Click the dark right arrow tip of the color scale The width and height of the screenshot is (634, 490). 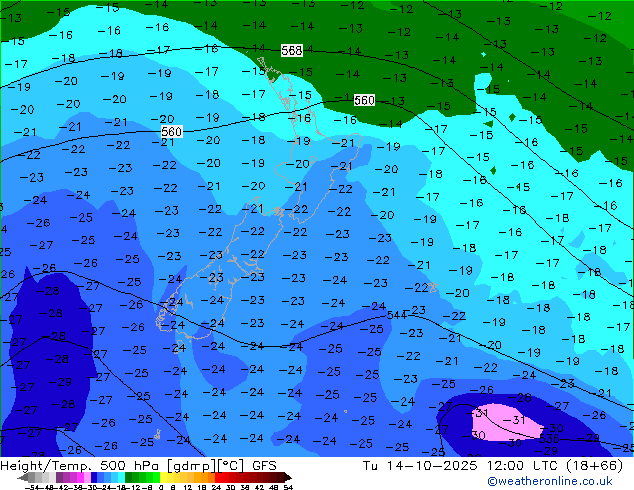[x=287, y=478]
